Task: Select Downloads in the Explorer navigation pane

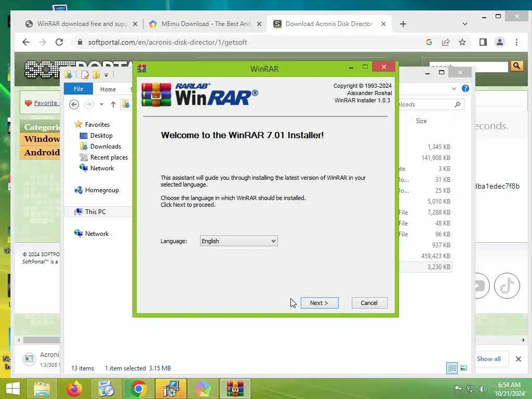Action: click(x=100, y=146)
